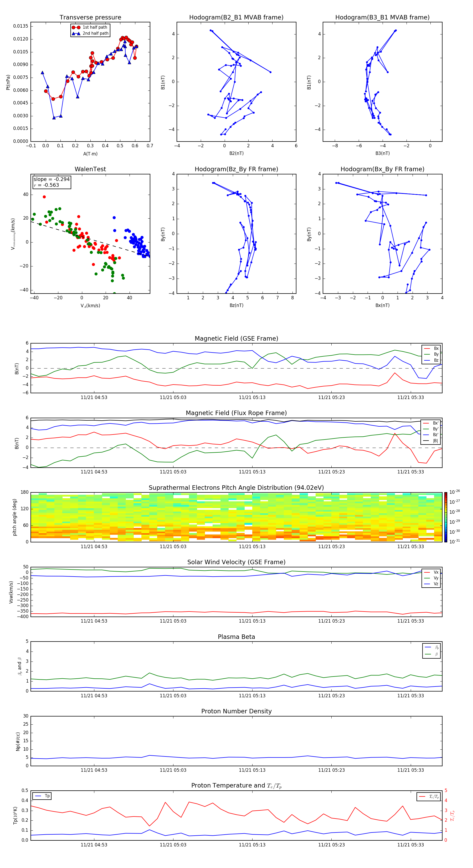Click the 'Hodogram(B3_B1 MVAB frame)' title
473x868 pixels.
pyautogui.click(x=382, y=18)
